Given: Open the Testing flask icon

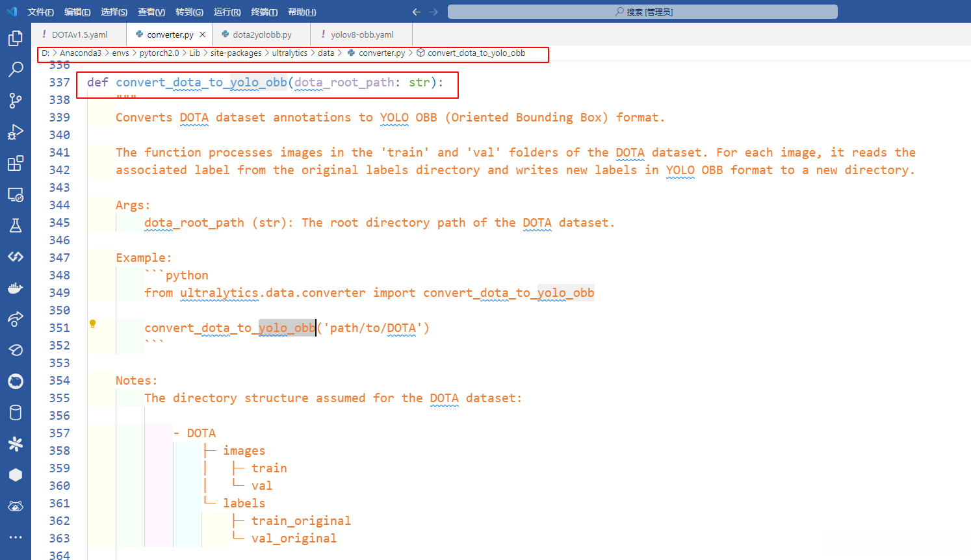Looking at the screenshot, I should point(16,225).
